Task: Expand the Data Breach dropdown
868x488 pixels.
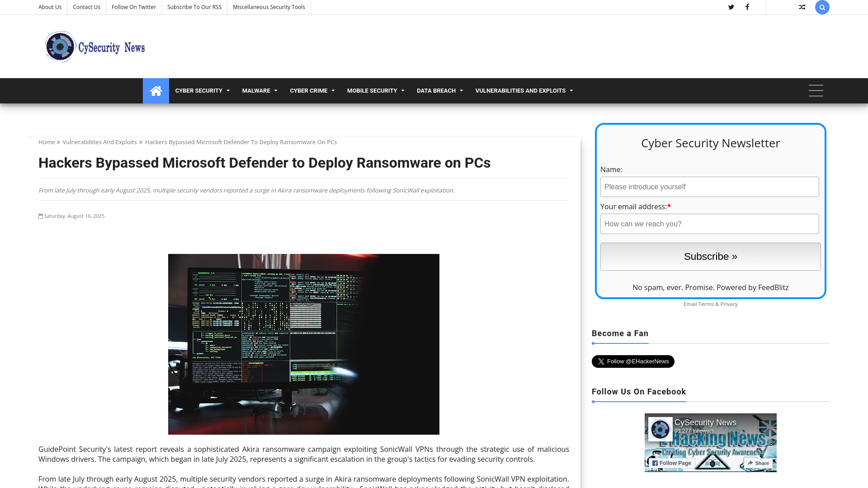Action: [439, 91]
